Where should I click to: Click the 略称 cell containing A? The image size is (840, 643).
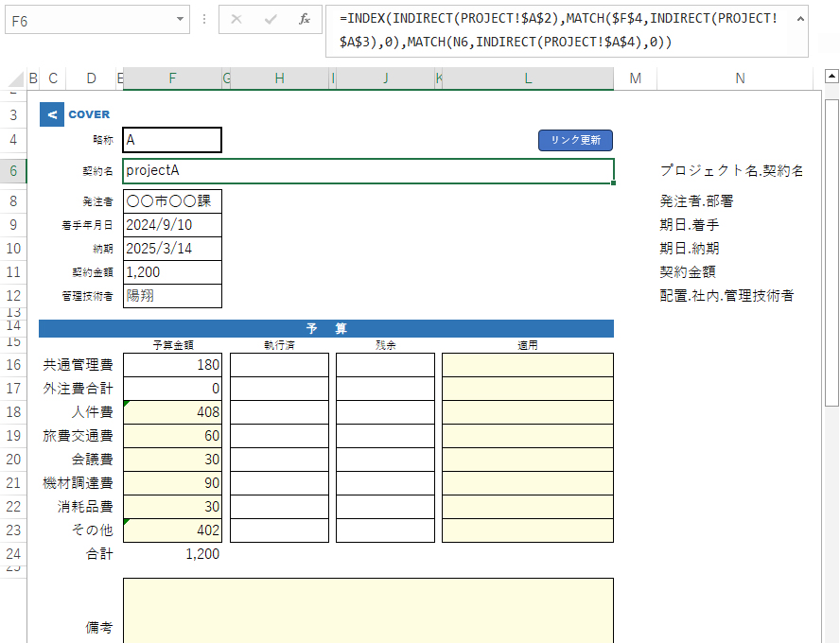(172, 140)
